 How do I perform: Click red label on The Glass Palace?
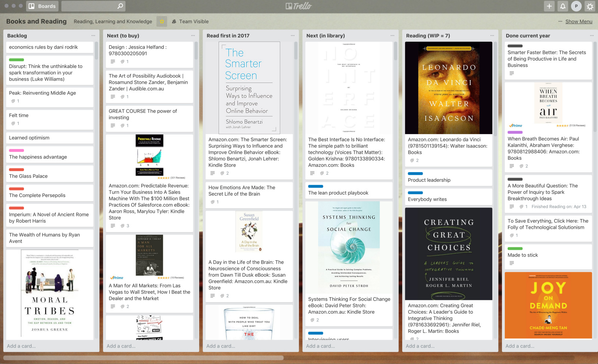(x=16, y=169)
